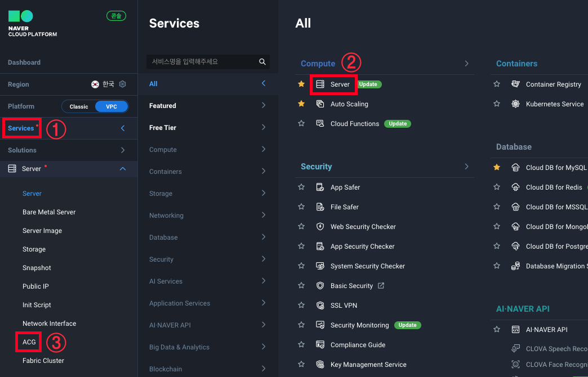Click the Kubernetes Service icon
Image resolution: width=588 pixels, height=377 pixels.
click(515, 104)
